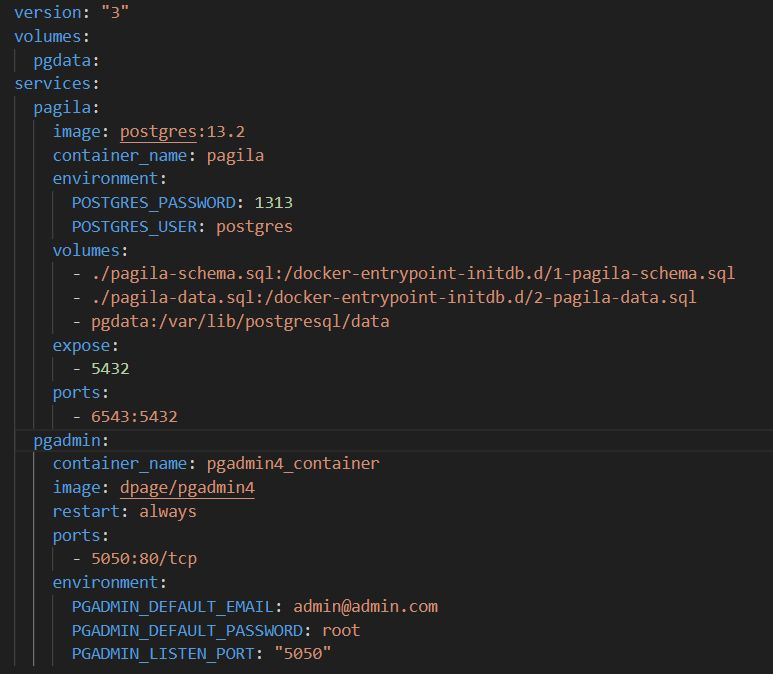773x674 pixels.
Task: Click the admin@admin.com email value
Action: pos(365,606)
